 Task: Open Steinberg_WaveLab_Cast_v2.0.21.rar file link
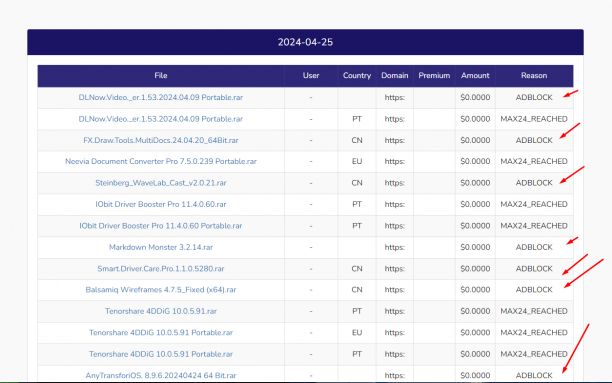click(160, 183)
